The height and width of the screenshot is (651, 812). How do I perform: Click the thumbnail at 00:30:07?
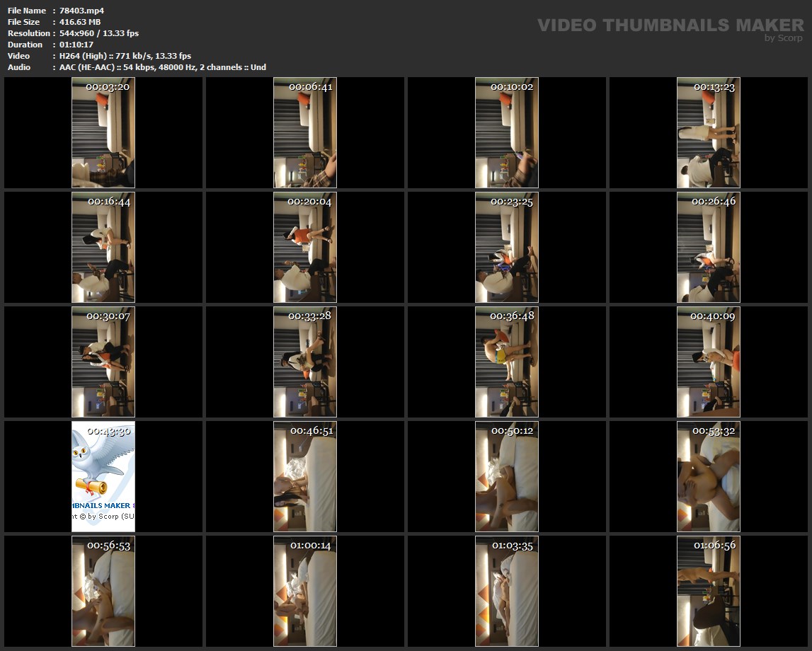(103, 362)
